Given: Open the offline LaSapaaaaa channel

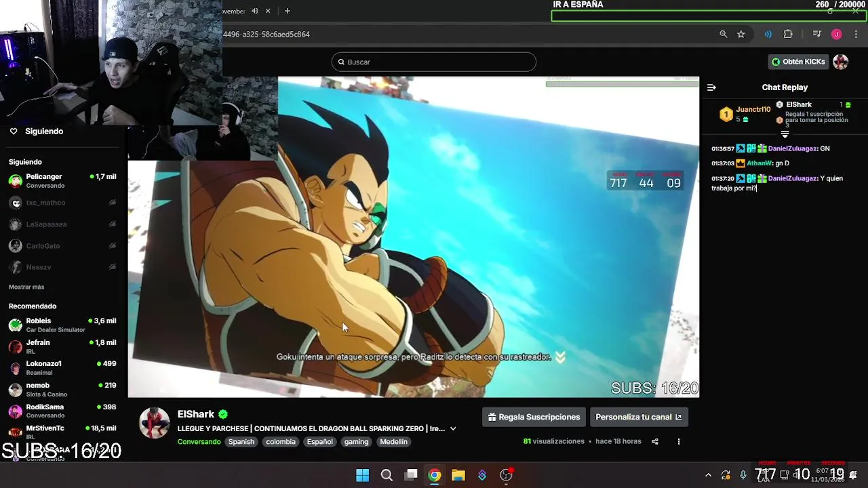Looking at the screenshot, I should point(64,224).
